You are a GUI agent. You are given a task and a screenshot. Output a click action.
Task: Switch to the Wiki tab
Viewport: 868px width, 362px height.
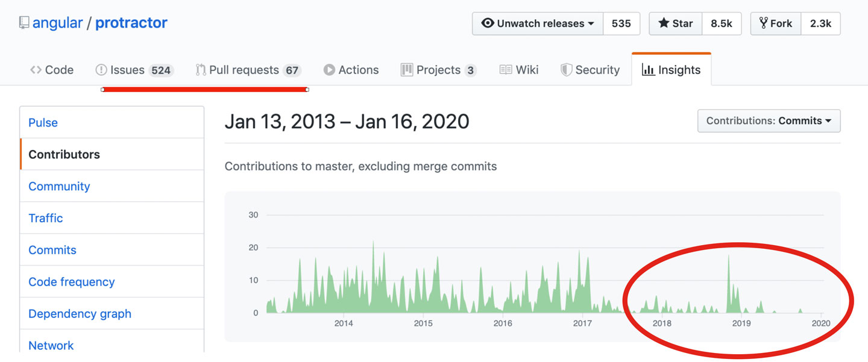coord(519,70)
